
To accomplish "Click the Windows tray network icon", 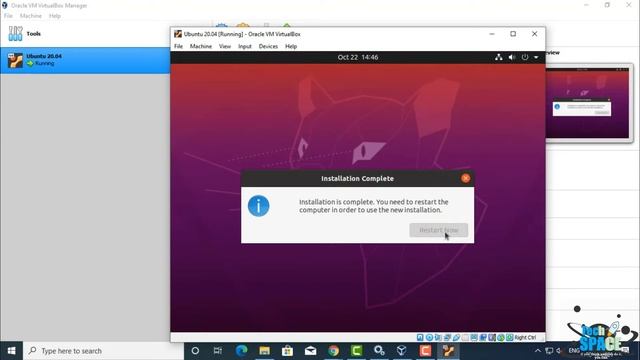I will [549, 351].
